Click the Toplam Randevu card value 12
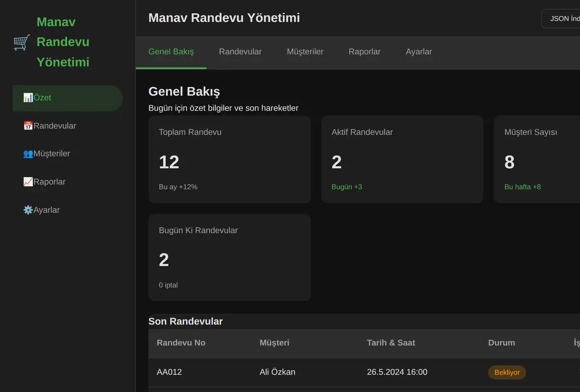 (169, 162)
